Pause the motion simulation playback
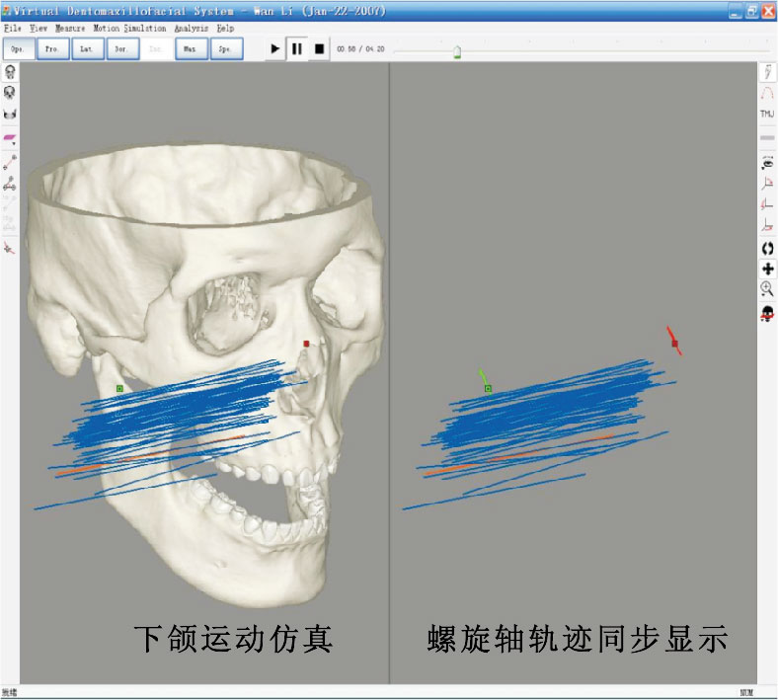The image size is (778, 700). point(297,48)
